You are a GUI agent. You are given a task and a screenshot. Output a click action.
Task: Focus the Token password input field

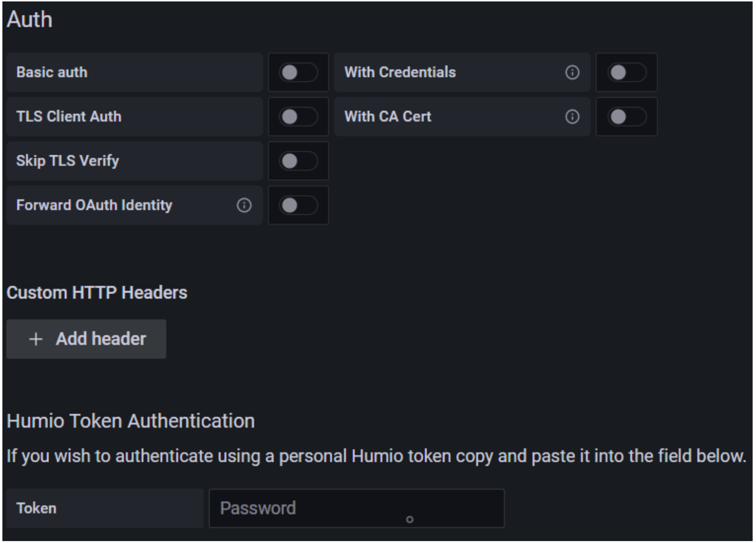(x=357, y=508)
